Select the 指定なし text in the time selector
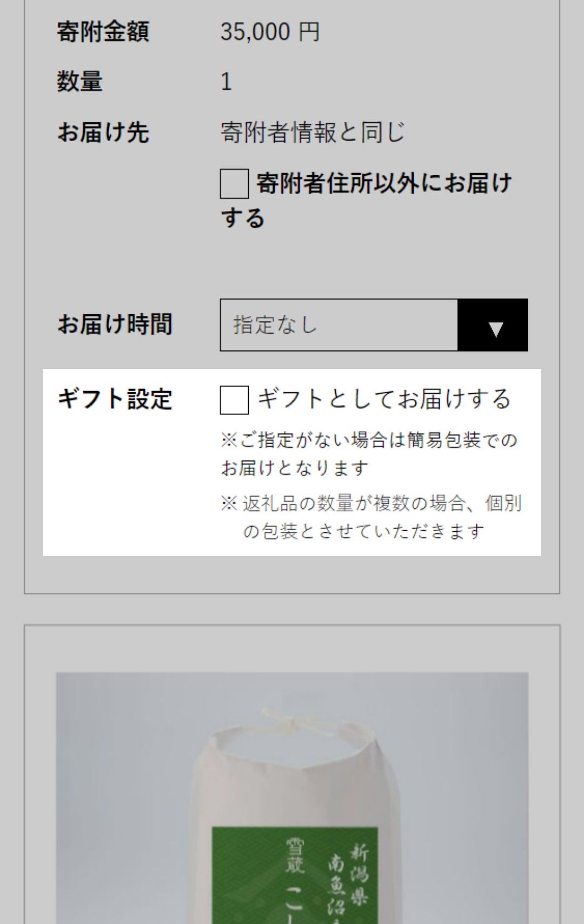 275,325
